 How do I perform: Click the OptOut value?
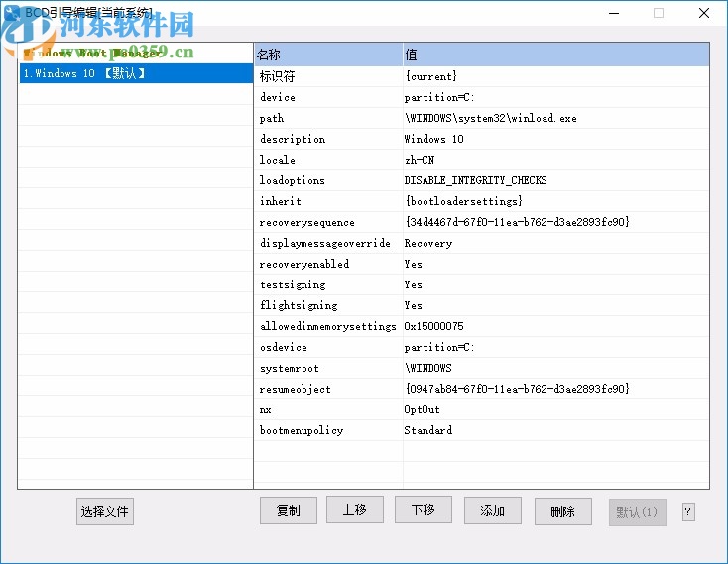pyautogui.click(x=423, y=410)
